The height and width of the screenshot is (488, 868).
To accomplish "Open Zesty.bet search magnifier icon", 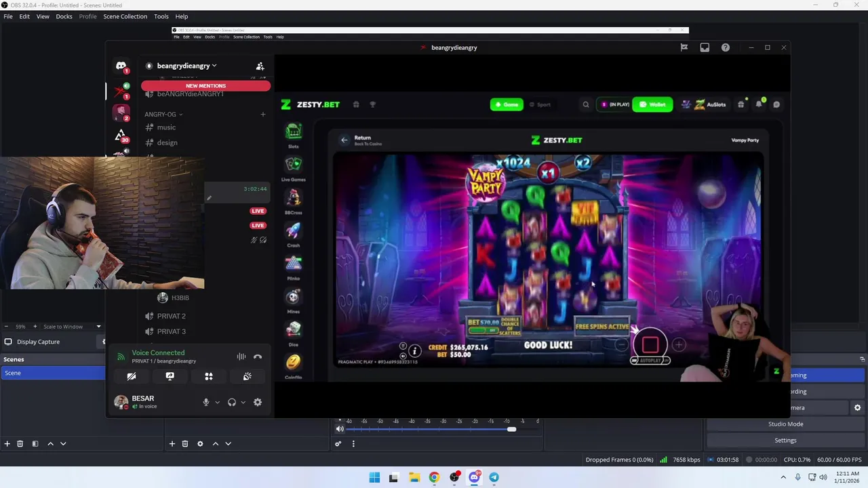I will pyautogui.click(x=586, y=104).
